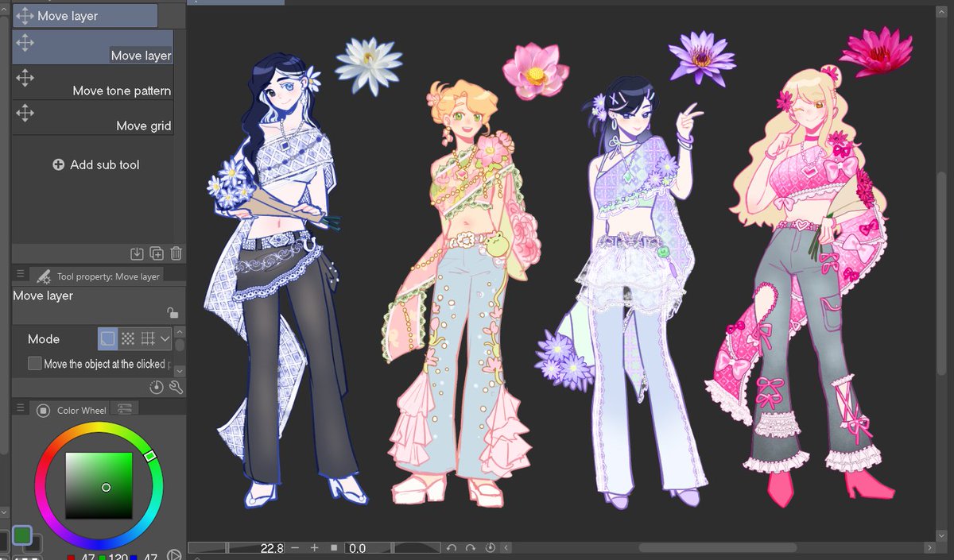Choose first Mode option (move layer)
Screen dimensions: 954x560
pos(107,338)
